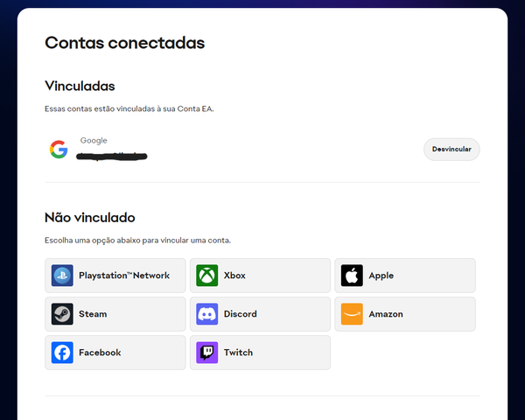This screenshot has height=420, width=525.
Task: Link account via Apple label
Action: tap(381, 276)
